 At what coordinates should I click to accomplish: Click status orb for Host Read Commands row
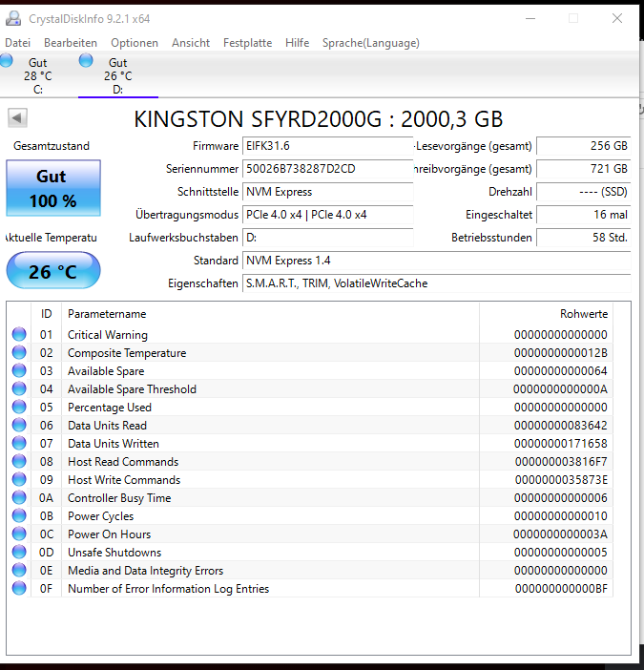coord(19,462)
